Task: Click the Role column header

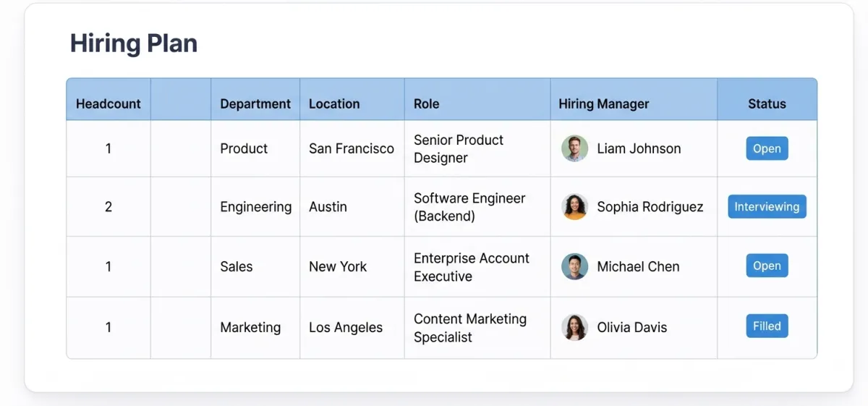Action: point(427,103)
